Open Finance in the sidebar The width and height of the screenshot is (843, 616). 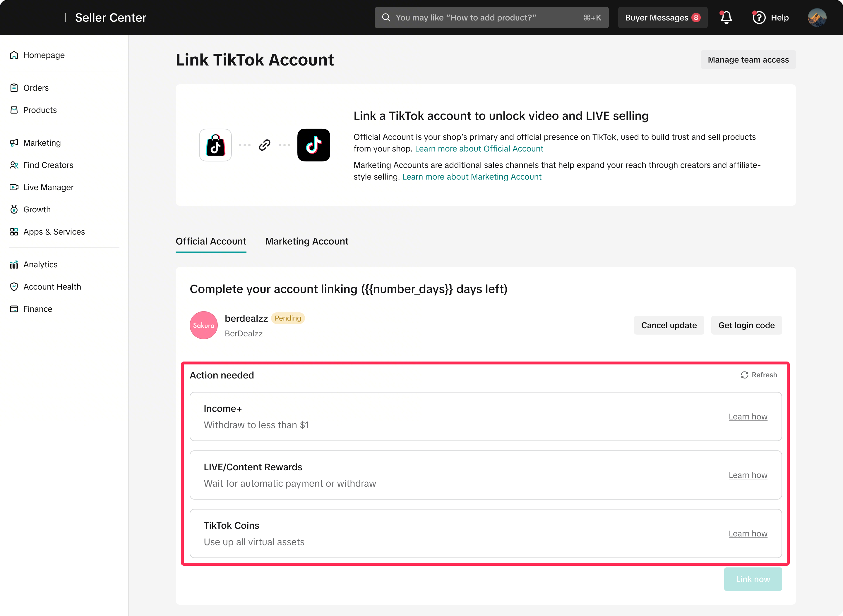tap(31, 309)
